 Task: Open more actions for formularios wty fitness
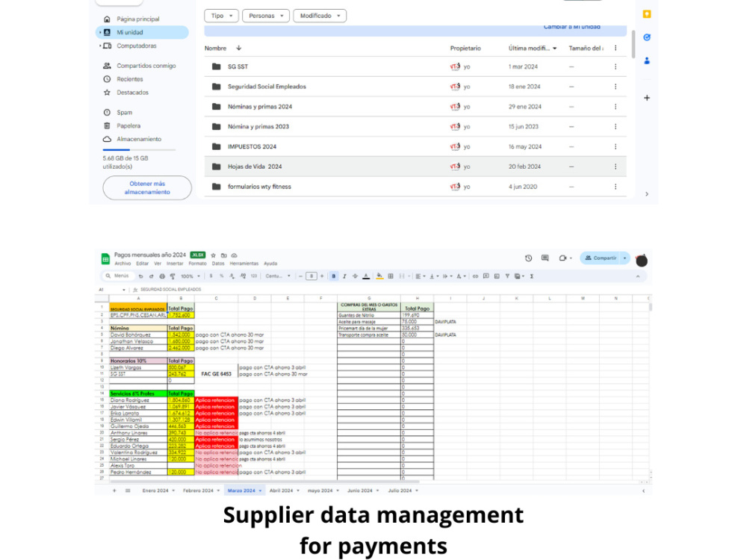click(x=616, y=187)
